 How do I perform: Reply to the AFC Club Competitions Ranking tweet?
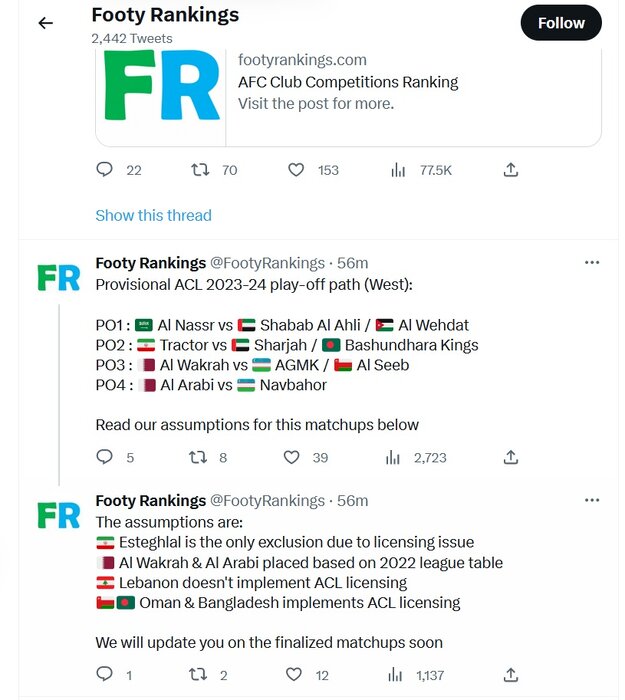click(104, 170)
